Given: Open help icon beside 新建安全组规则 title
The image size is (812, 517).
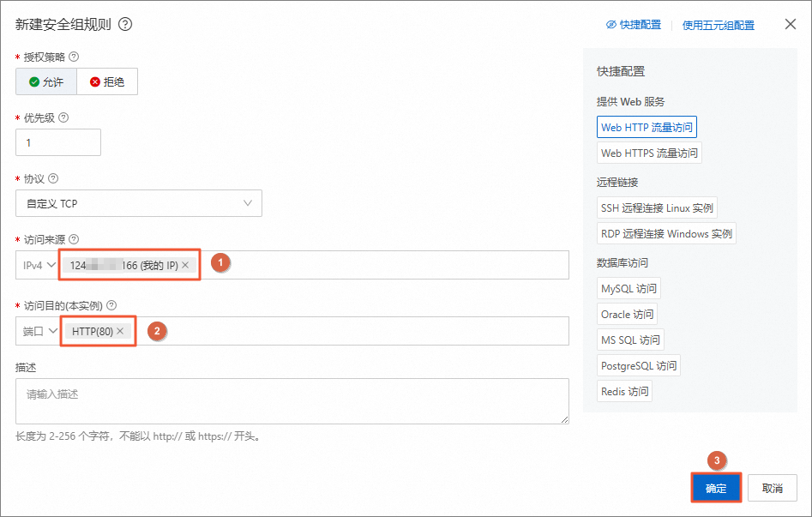Looking at the screenshot, I should click(125, 24).
